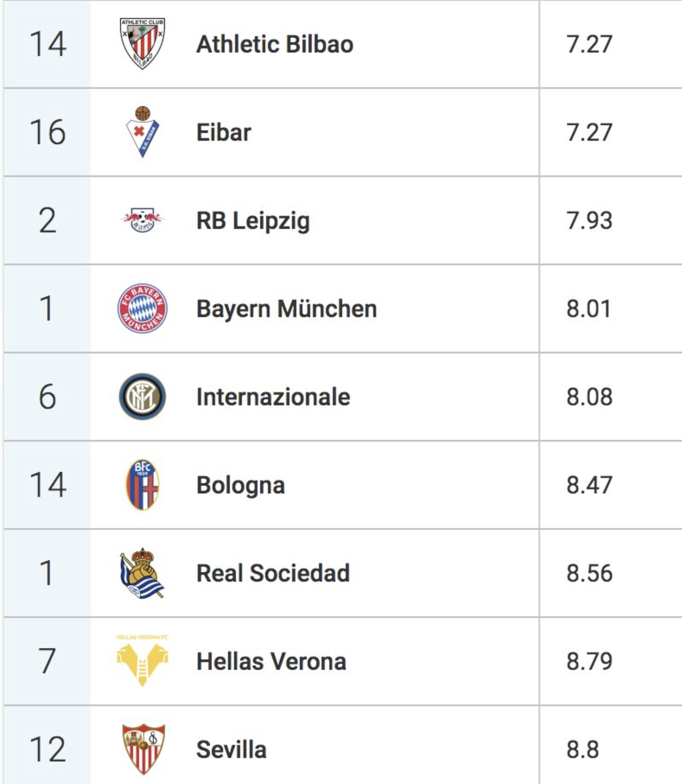Open the Bayern München team link
The image size is (682, 784).
pos(286,309)
